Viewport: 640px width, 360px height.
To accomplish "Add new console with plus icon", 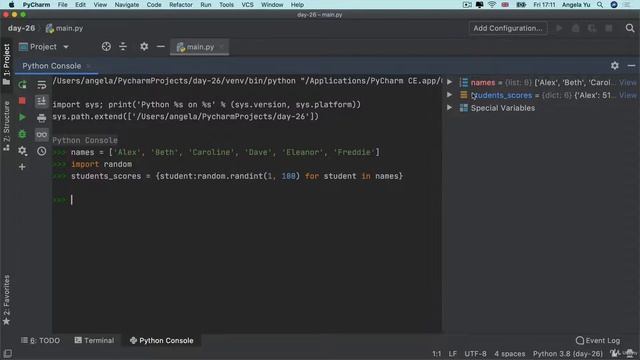I will tap(22, 167).
